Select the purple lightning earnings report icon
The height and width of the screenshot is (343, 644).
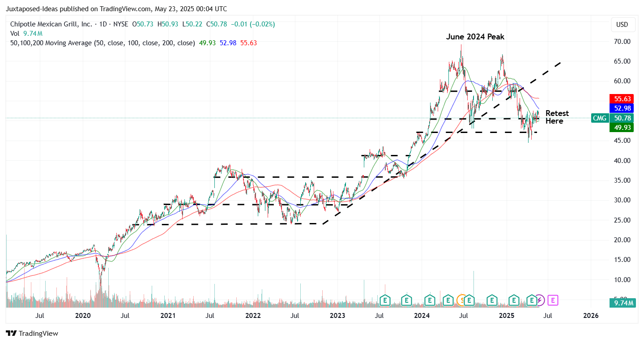pyautogui.click(x=540, y=300)
